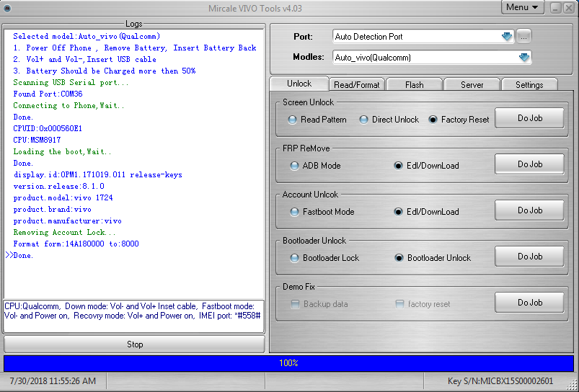The width and height of the screenshot is (579, 392).
Task: Open the Menu dropdown in title bar
Action: 522,7
